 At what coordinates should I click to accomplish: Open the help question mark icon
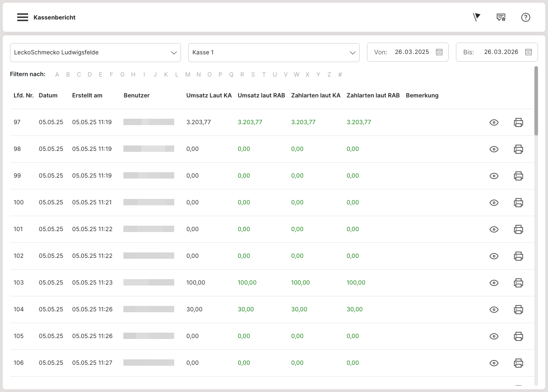[x=525, y=18]
